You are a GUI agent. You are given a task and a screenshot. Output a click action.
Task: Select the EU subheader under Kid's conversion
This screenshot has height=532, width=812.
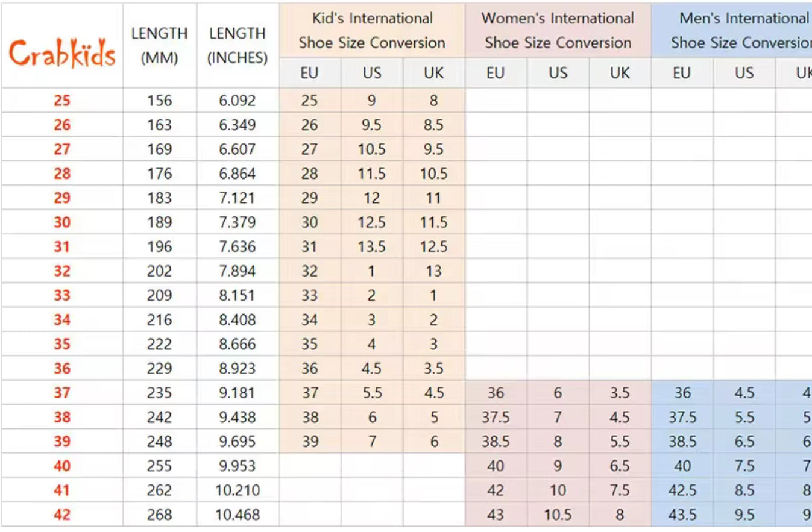click(309, 73)
